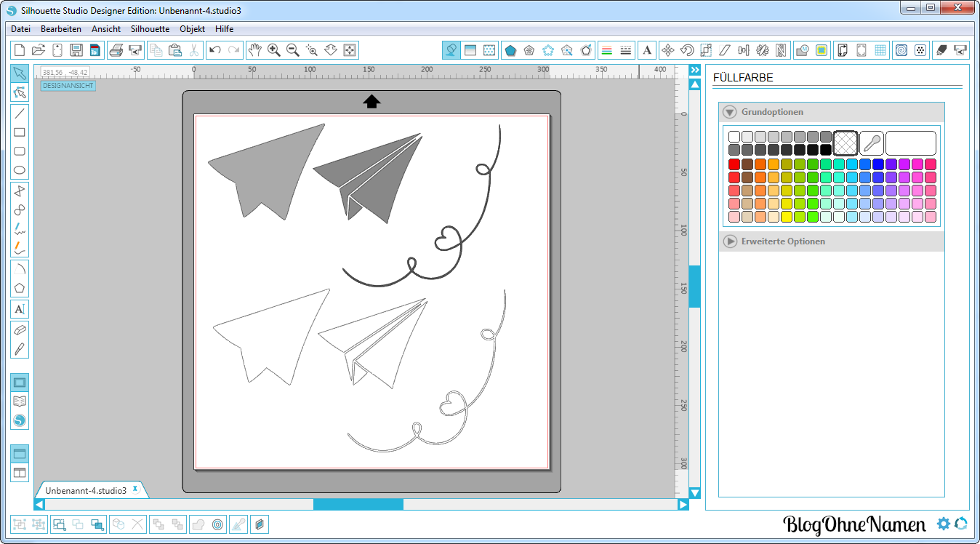This screenshot has height=544, width=980.
Task: Toggle the grid settings icon
Action: pos(880,50)
